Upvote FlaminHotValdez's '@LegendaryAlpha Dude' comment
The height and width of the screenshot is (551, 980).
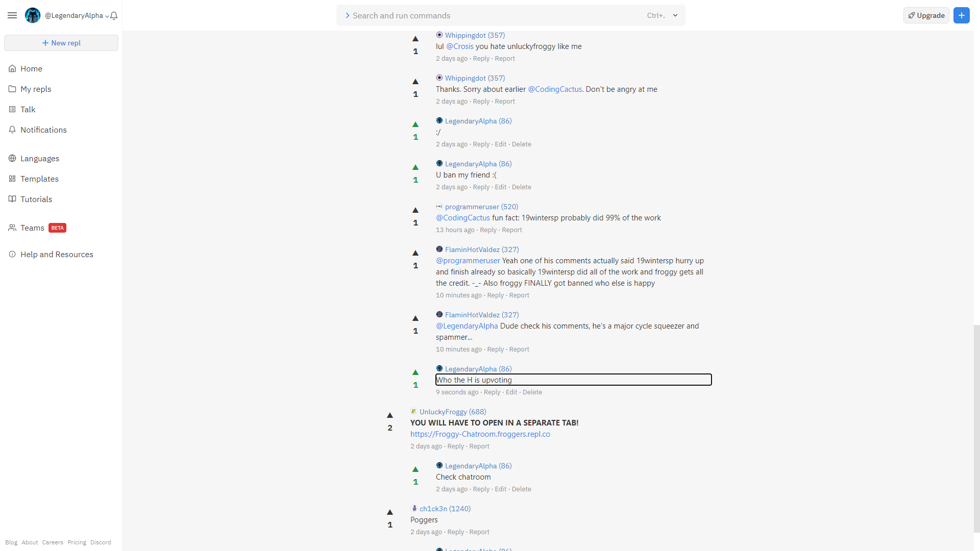coord(415,318)
